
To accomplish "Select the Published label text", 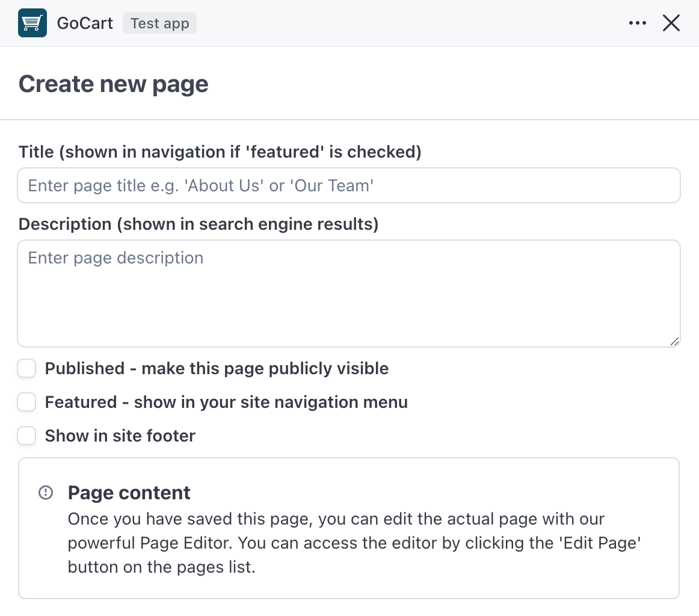I will [217, 368].
